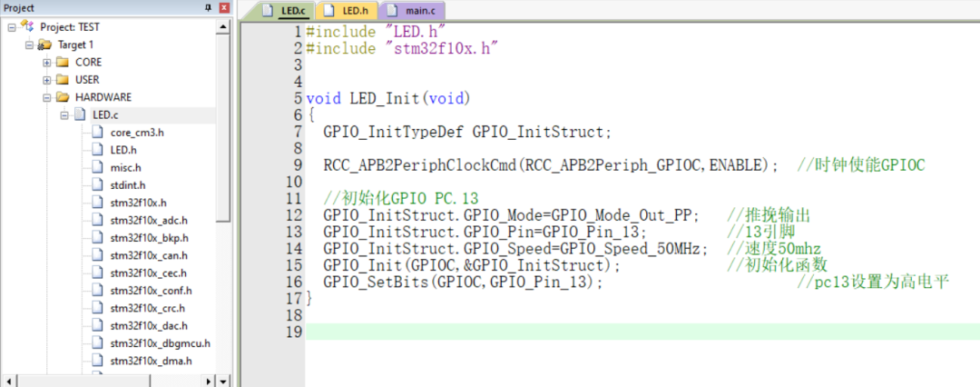Open stm32f10x_crc.h from the tree
The image size is (980, 387).
click(x=148, y=308)
